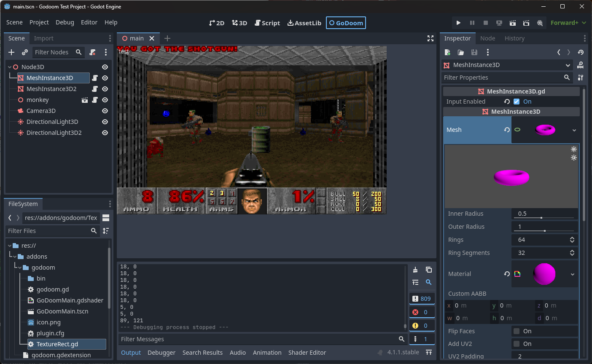
Task: Create new resource in Inspector
Action: (x=447, y=52)
